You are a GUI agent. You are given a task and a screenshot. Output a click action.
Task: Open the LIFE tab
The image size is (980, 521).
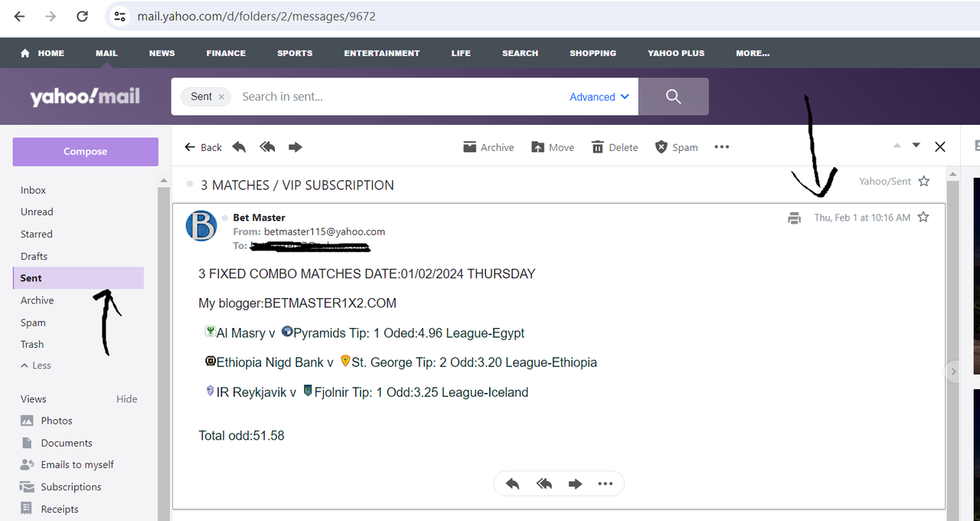coord(461,53)
